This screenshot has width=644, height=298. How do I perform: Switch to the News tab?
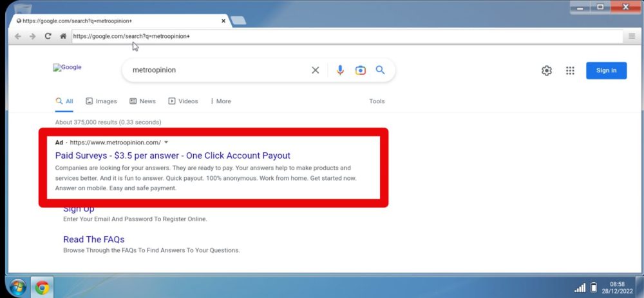coord(142,101)
